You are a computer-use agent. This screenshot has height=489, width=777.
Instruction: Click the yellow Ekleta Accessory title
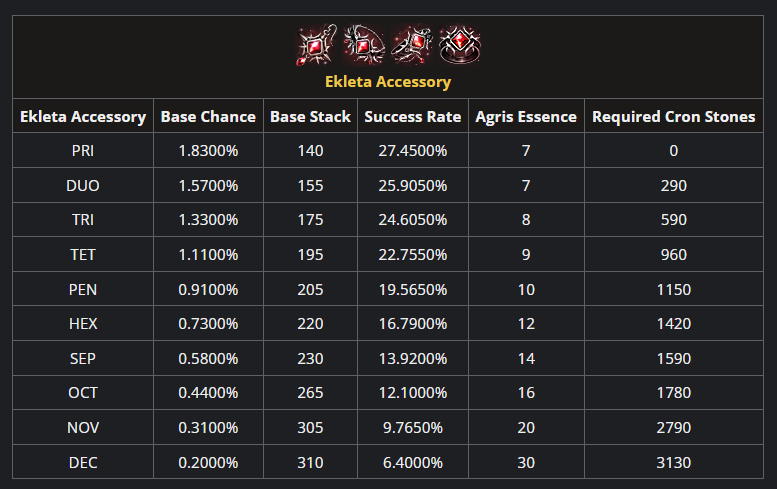[388, 82]
